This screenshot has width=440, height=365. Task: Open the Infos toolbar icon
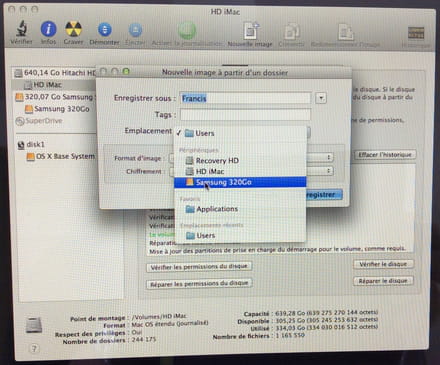pyautogui.click(x=48, y=29)
